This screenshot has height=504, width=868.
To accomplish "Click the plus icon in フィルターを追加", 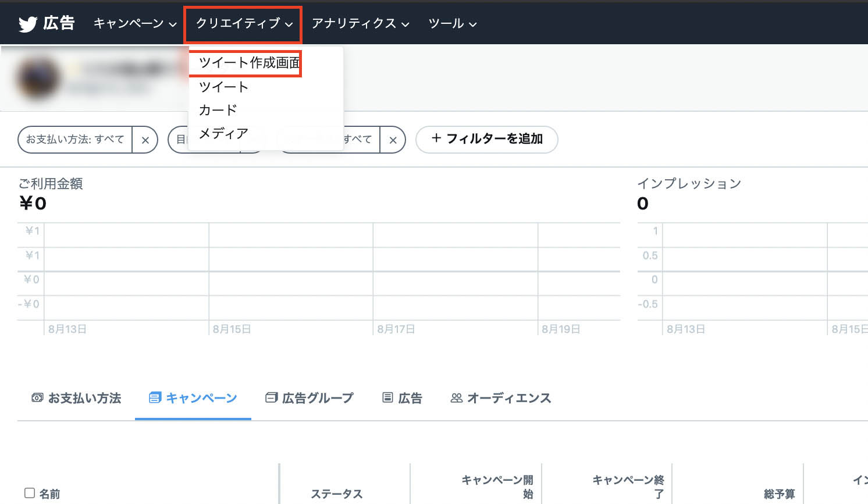I will [x=436, y=139].
